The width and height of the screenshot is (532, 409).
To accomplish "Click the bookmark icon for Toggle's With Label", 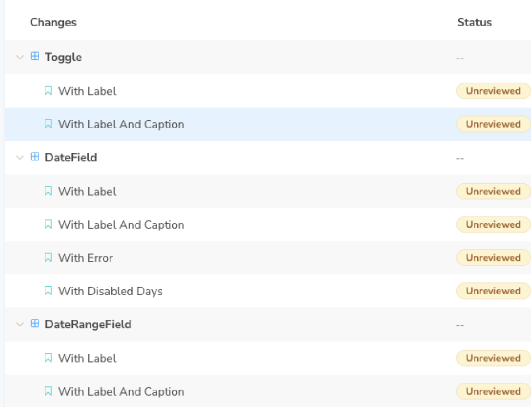I will [47, 91].
